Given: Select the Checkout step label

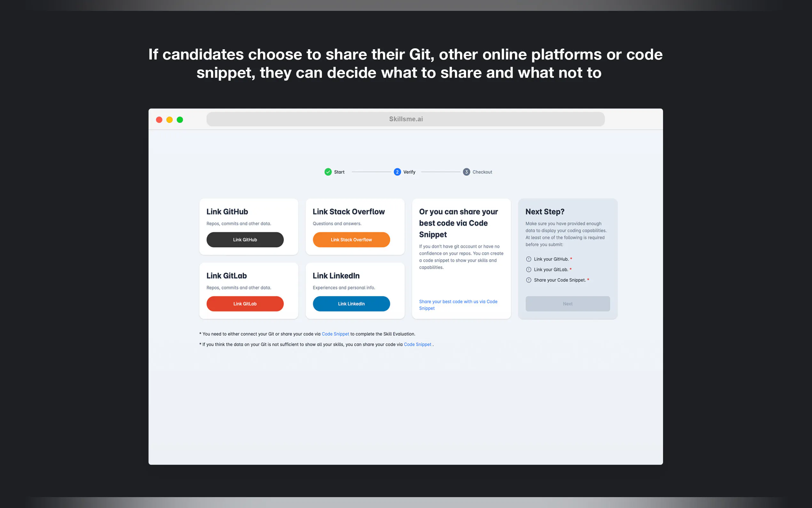Looking at the screenshot, I should tap(482, 172).
